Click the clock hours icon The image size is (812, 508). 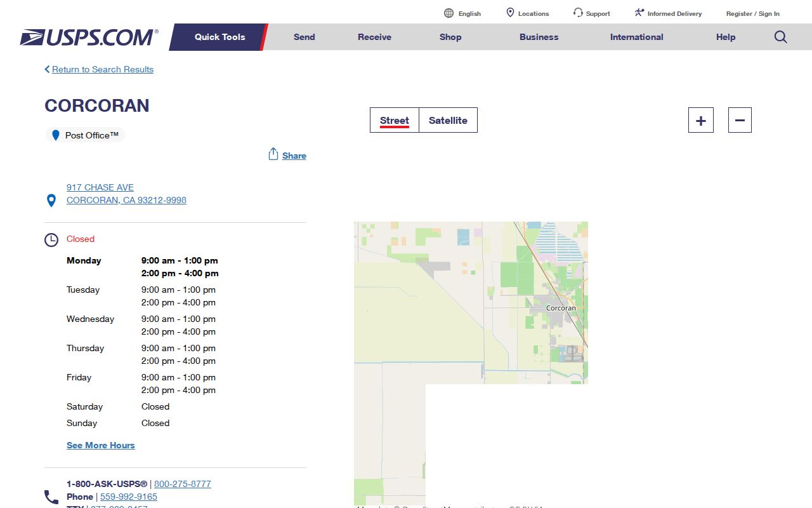click(51, 240)
